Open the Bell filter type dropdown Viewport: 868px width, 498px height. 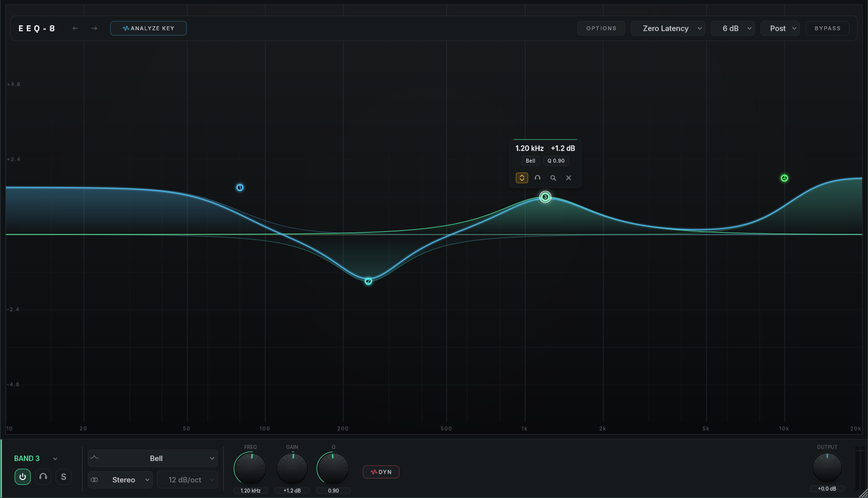[153, 458]
